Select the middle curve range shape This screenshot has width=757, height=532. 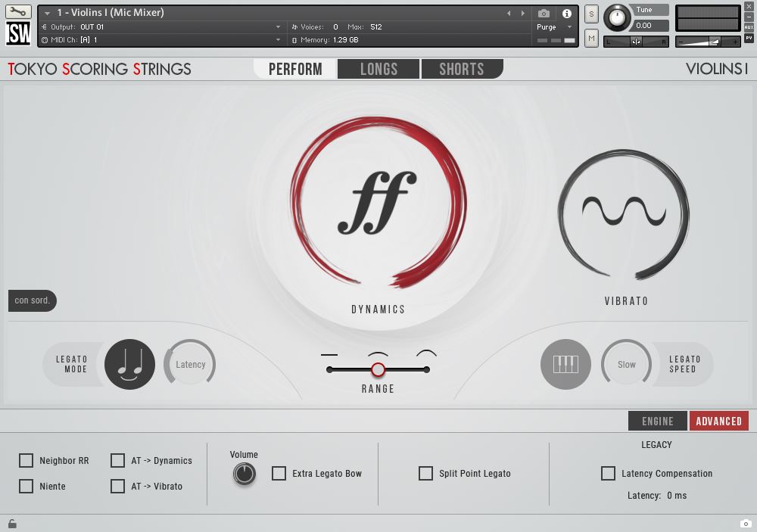pos(378,354)
